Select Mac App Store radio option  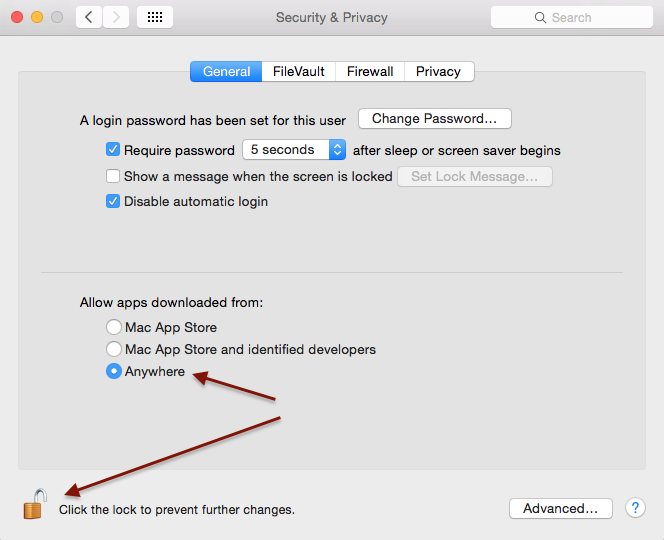(x=113, y=327)
